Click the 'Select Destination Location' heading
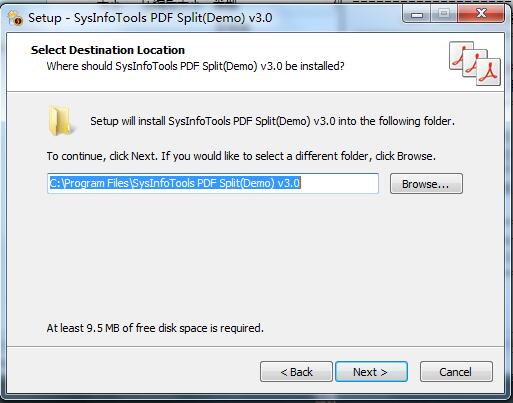The image size is (513, 403). (108, 50)
